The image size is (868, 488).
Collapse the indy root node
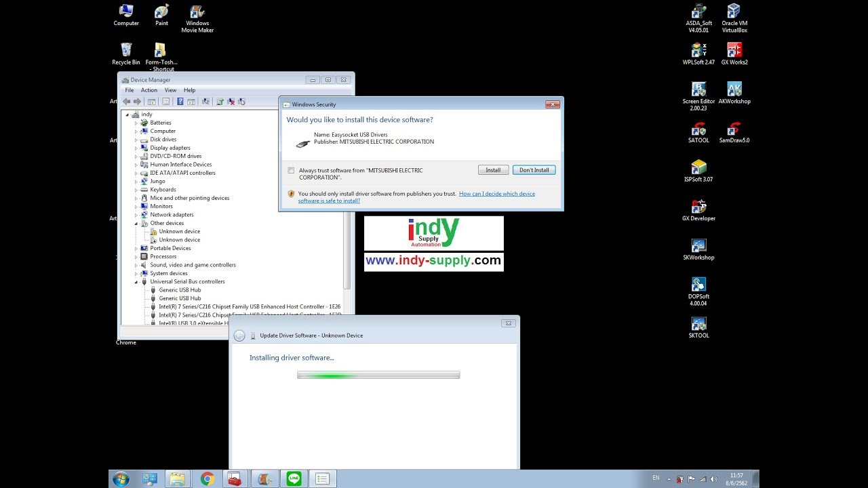[x=127, y=115]
